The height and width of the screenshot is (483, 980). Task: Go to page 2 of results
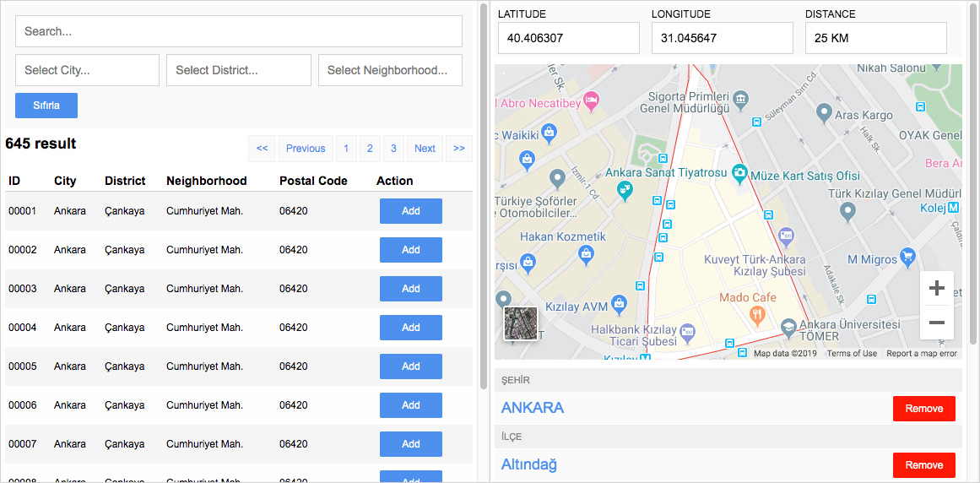pyautogui.click(x=369, y=149)
